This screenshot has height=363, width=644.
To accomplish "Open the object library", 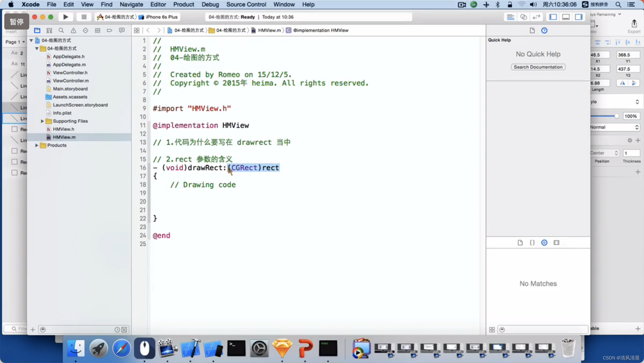I will 544,243.
